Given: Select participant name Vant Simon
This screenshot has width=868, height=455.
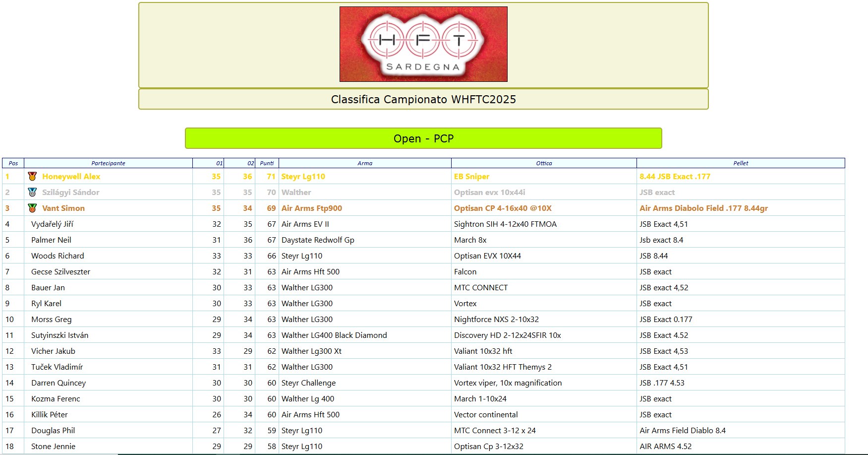Looking at the screenshot, I should pyautogui.click(x=63, y=208).
